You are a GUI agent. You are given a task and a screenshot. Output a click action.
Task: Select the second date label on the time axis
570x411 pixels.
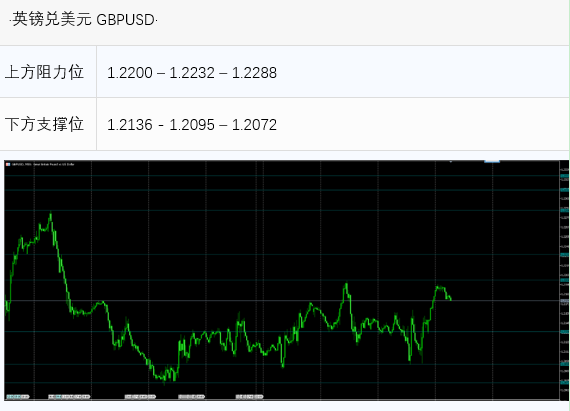pyautogui.click(x=69, y=396)
